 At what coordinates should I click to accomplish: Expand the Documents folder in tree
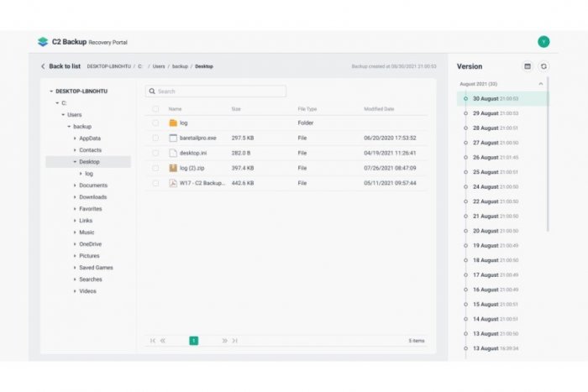[x=75, y=186]
